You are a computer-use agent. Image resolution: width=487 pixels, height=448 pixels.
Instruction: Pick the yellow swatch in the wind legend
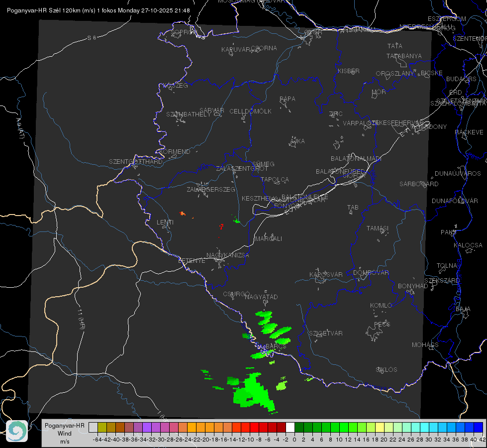tap(380, 427)
